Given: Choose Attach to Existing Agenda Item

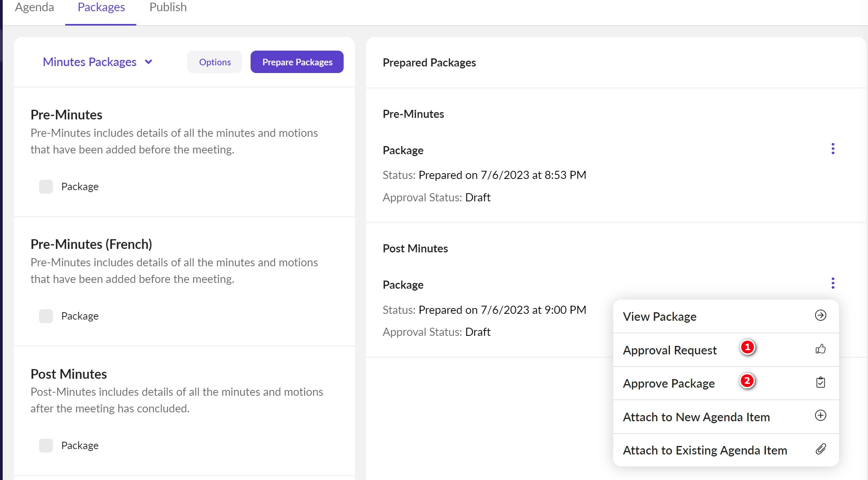Looking at the screenshot, I should (x=705, y=450).
